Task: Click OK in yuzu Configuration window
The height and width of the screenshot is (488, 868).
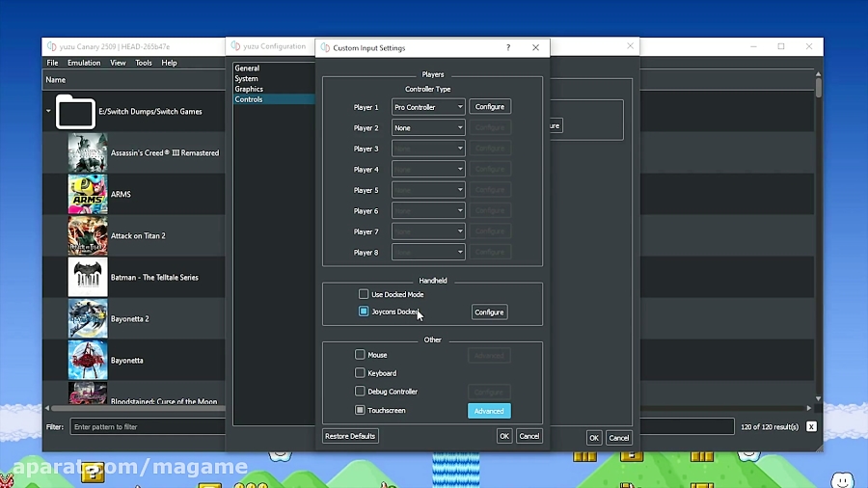Action: 593,438
